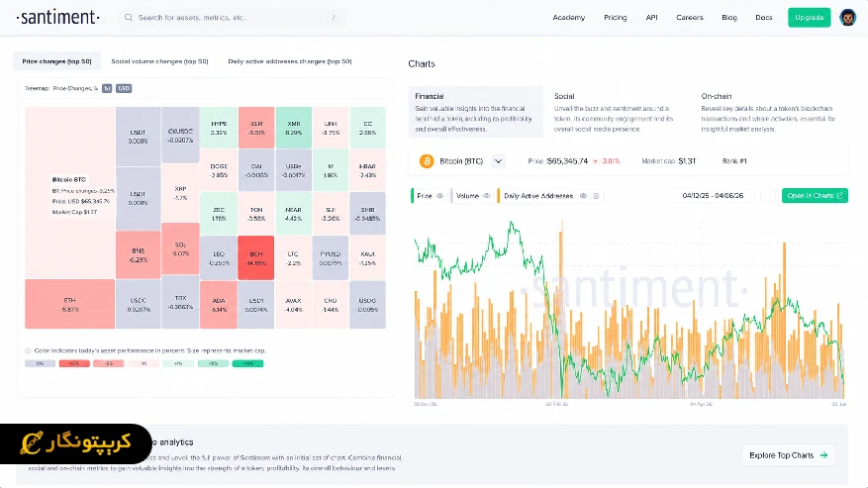Select the Financial charts category
Screen dimensions: 868x488
point(475,112)
